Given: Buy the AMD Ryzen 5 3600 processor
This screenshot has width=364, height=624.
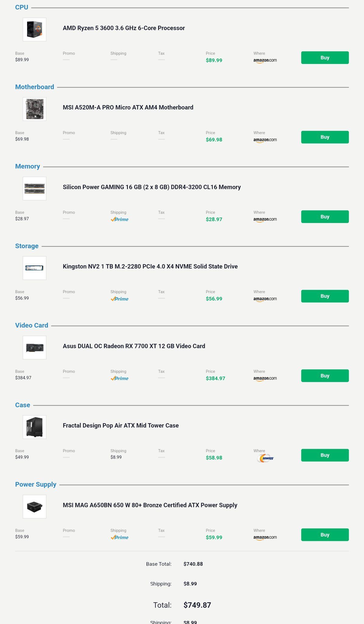Looking at the screenshot, I should 325,58.
